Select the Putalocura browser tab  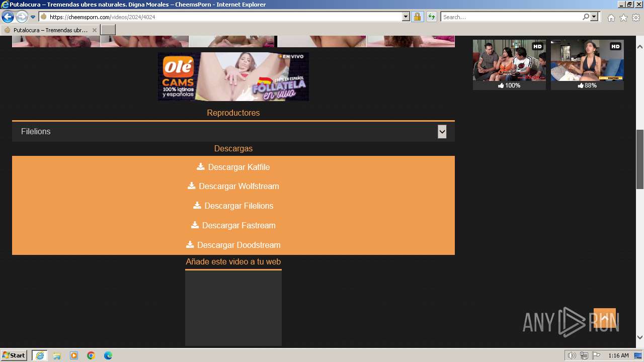[x=50, y=30]
